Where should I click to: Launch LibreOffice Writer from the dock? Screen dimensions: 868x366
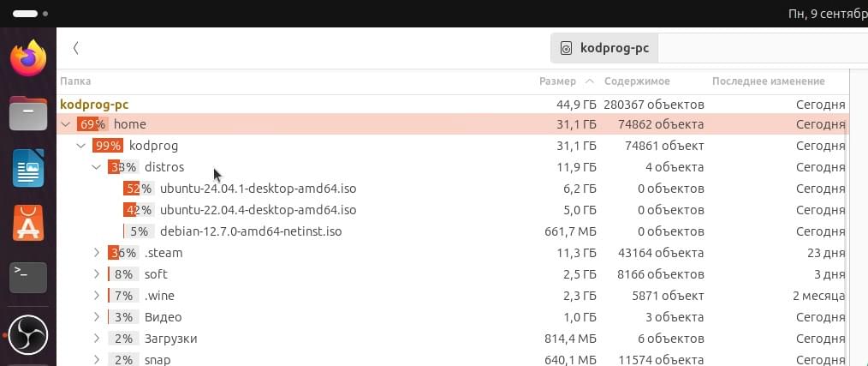(x=28, y=168)
